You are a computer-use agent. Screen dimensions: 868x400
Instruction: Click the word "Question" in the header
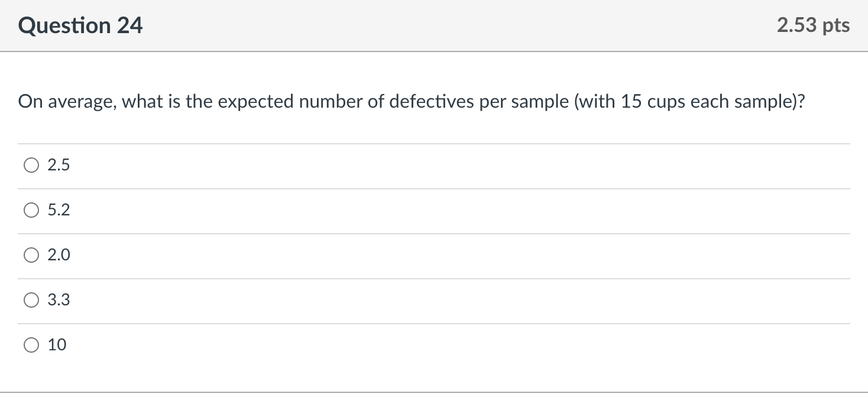[x=64, y=25]
